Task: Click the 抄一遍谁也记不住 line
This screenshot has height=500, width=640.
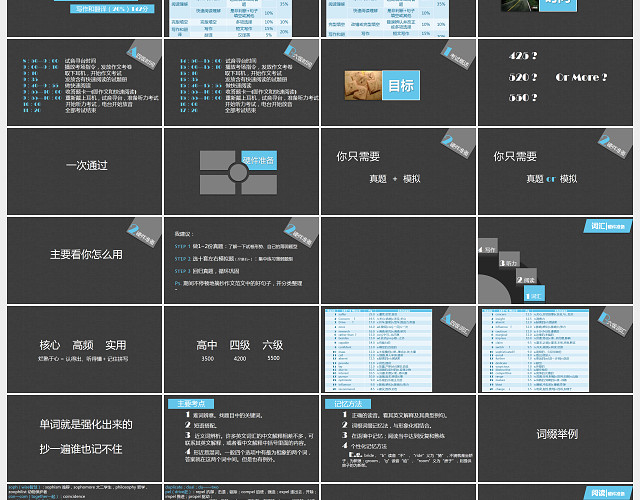Action: click(x=81, y=449)
